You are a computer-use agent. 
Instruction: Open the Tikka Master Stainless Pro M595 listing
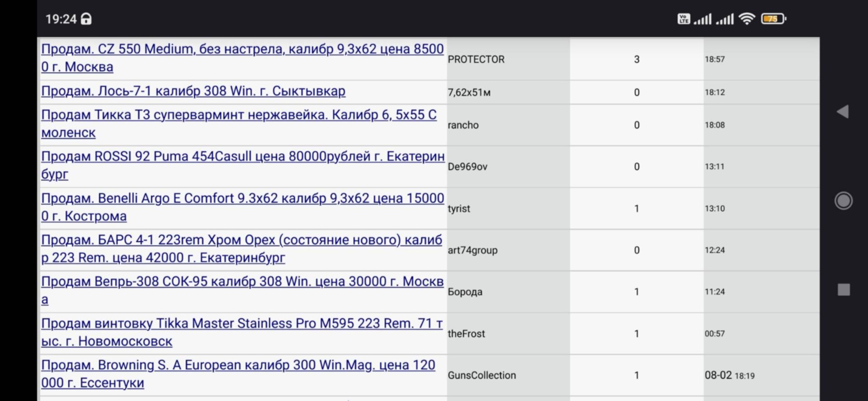point(242,332)
